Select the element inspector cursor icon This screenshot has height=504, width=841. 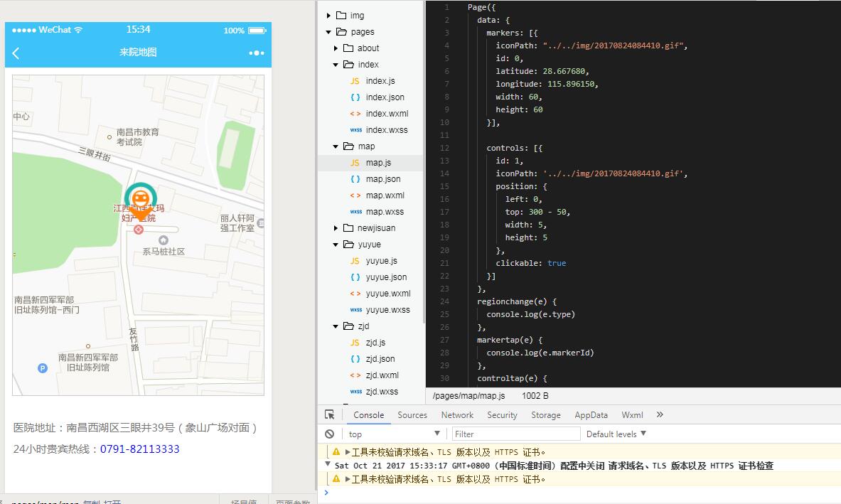click(x=330, y=415)
